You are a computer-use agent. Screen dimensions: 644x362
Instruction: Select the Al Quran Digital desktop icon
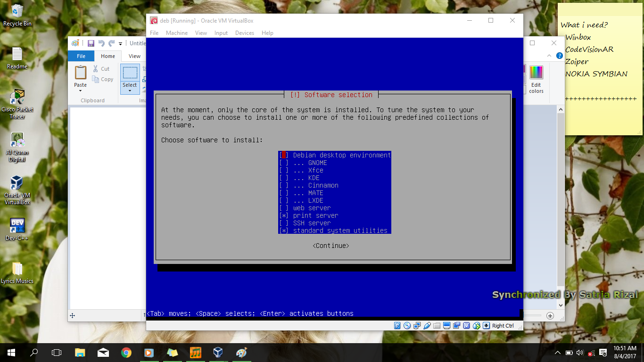(x=17, y=148)
